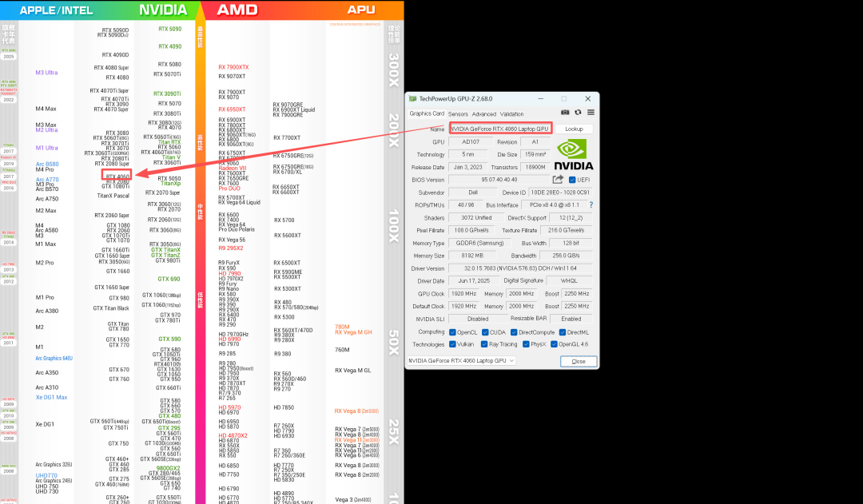Viewport: 863px width, 504px height.
Task: Click 'TitanX Pascal' in the chart
Action: click(113, 196)
